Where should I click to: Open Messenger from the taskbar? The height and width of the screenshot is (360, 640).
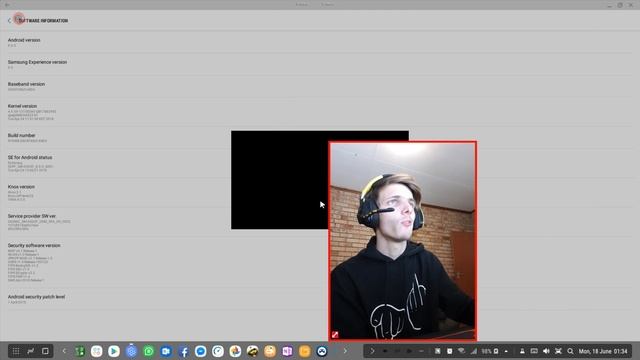tap(200, 351)
